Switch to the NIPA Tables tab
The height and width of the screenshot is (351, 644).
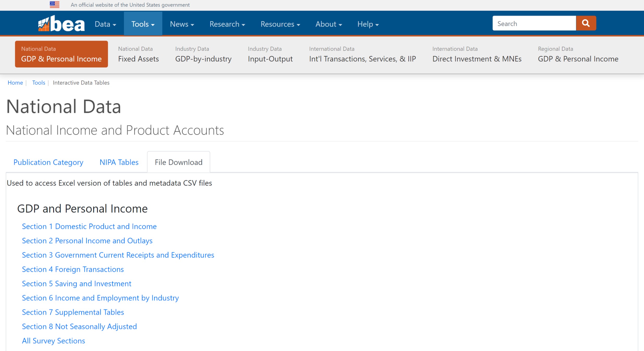pyautogui.click(x=119, y=162)
